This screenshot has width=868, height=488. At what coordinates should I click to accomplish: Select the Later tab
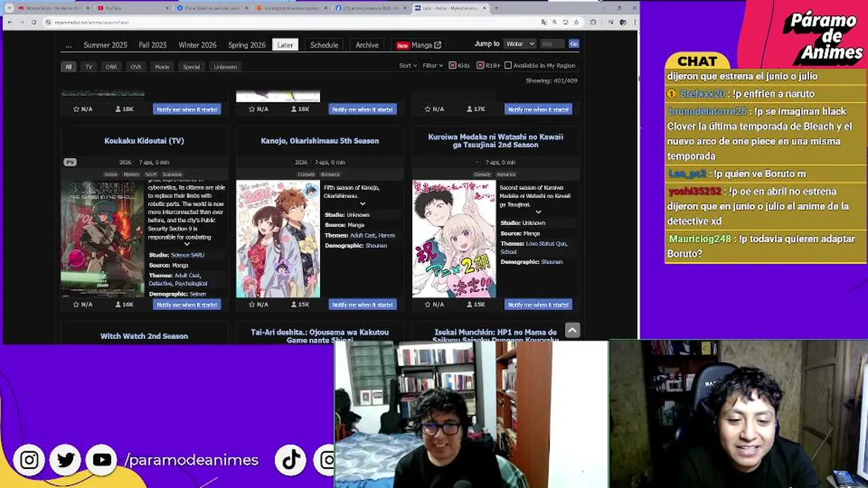tap(285, 45)
